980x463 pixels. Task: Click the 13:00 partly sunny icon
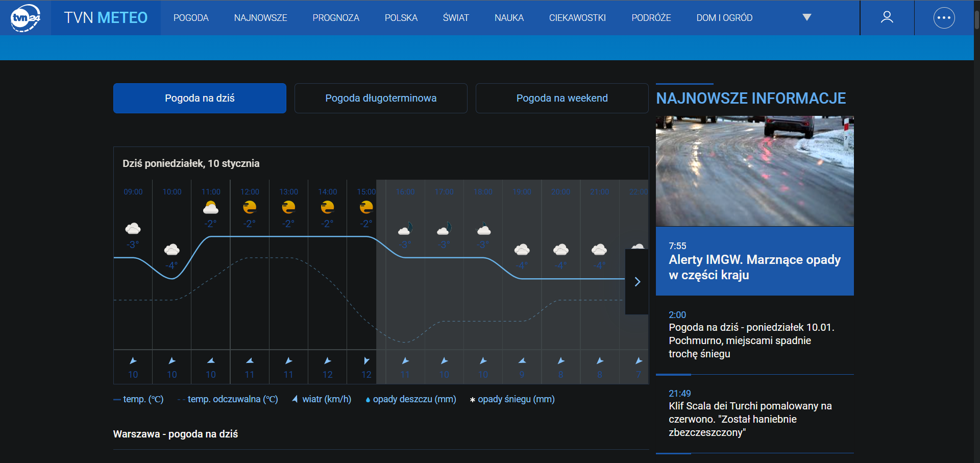[x=288, y=207]
